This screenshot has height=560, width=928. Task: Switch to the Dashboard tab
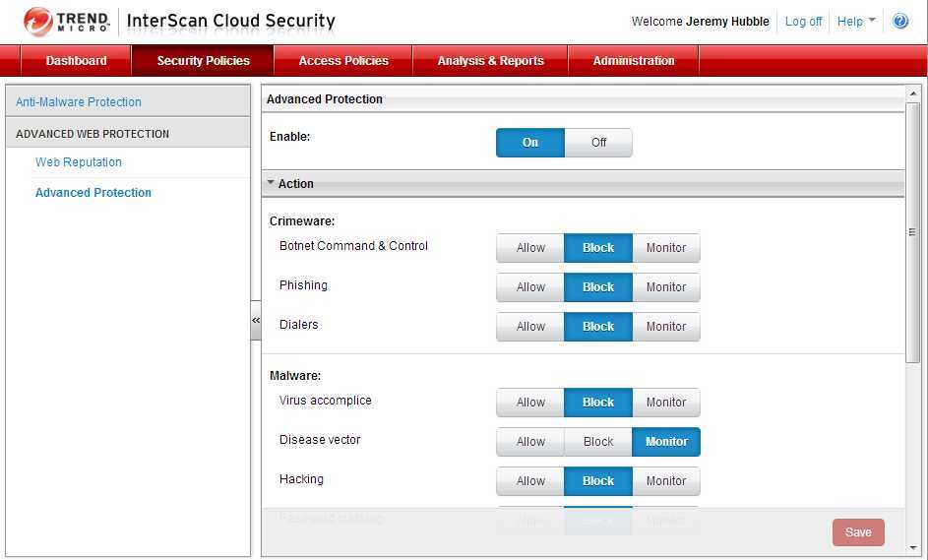pos(77,60)
